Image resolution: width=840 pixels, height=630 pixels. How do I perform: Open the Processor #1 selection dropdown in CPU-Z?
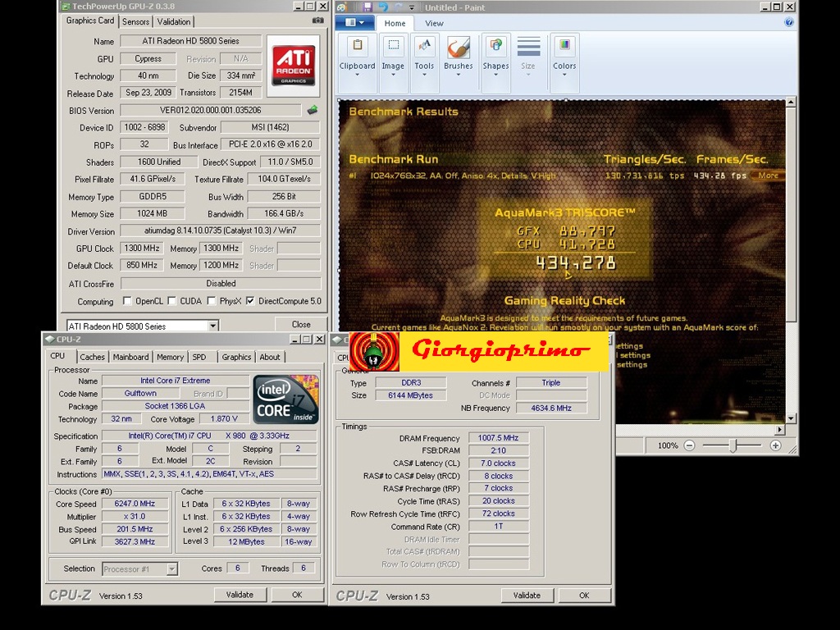point(172,569)
